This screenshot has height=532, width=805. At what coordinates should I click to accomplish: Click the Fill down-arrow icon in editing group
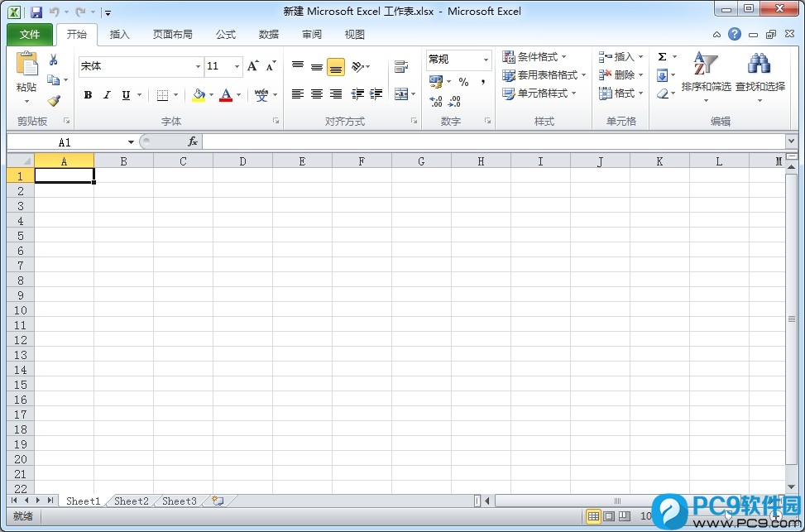tap(662, 75)
